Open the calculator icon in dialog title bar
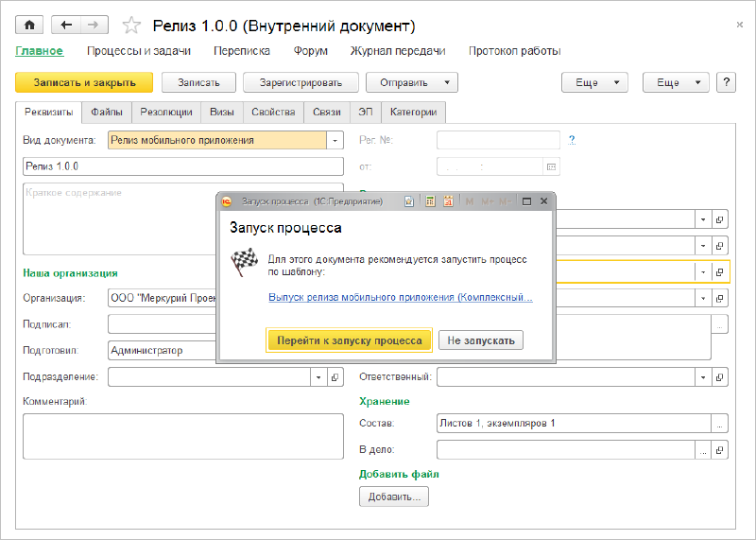 coord(429,201)
